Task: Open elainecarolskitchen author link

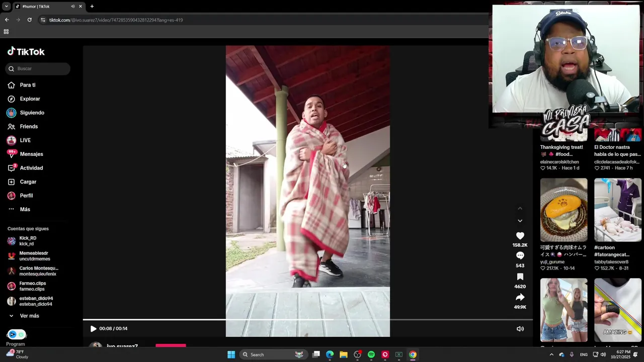Action: point(559,162)
